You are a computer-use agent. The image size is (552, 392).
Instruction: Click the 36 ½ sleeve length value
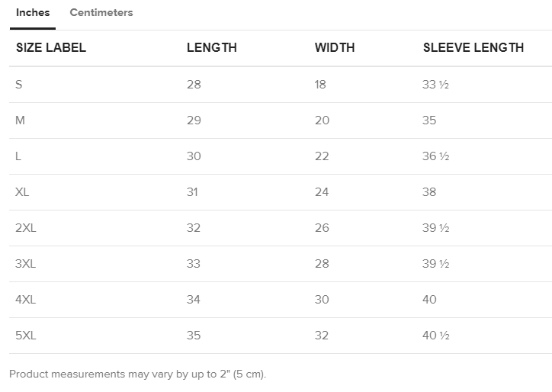coord(435,156)
